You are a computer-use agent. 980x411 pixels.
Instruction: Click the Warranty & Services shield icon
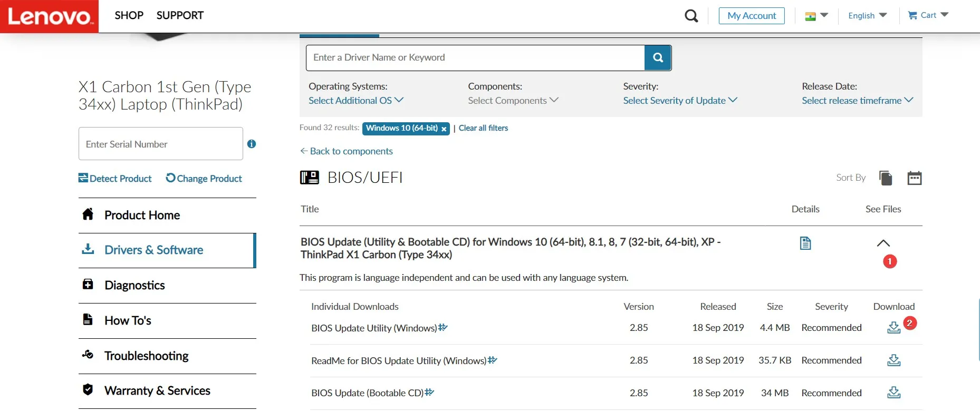(88, 389)
